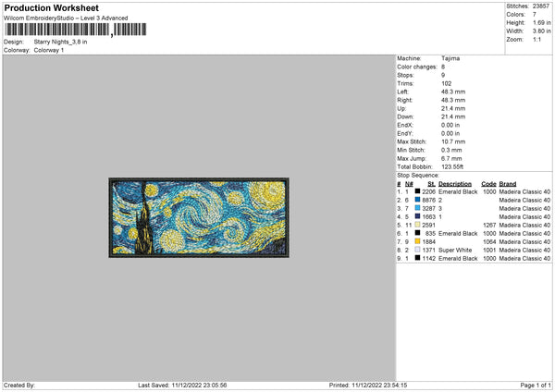Click the 'Brand' column header
The width and height of the screenshot is (555, 392).
click(x=508, y=184)
